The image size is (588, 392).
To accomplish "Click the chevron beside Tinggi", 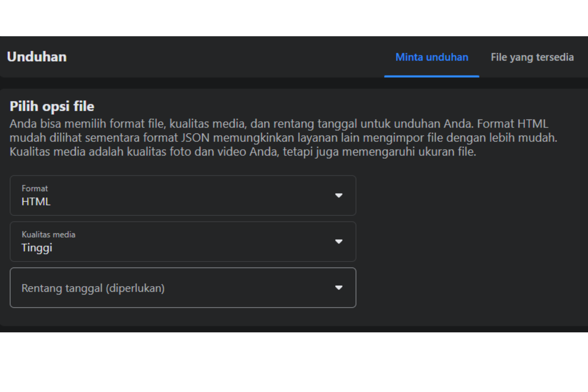I will (x=339, y=242).
